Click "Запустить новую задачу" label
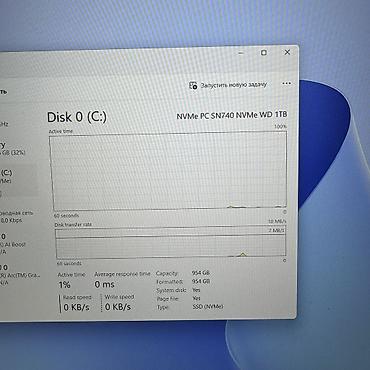Image resolution: width=370 pixels, height=370 pixels. point(234,85)
